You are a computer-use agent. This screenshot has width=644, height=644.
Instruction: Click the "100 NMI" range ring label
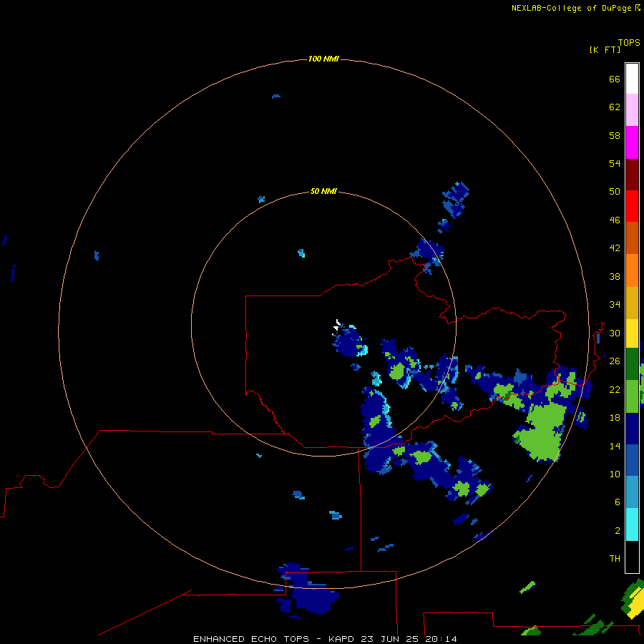323,59
